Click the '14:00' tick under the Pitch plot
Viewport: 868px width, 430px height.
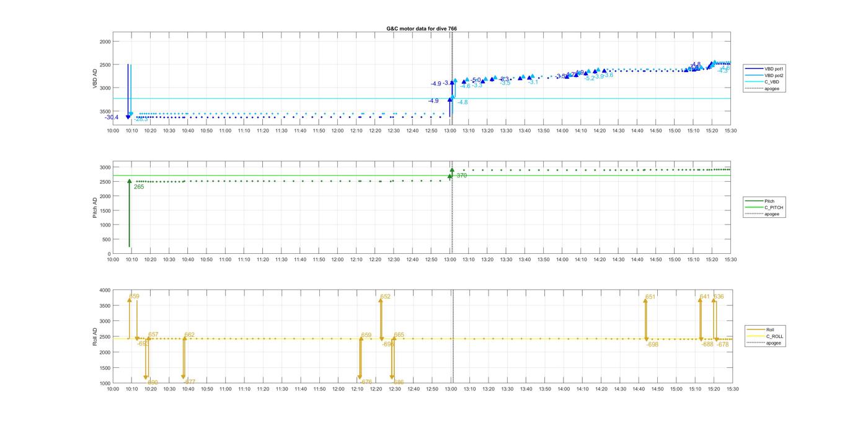point(562,260)
